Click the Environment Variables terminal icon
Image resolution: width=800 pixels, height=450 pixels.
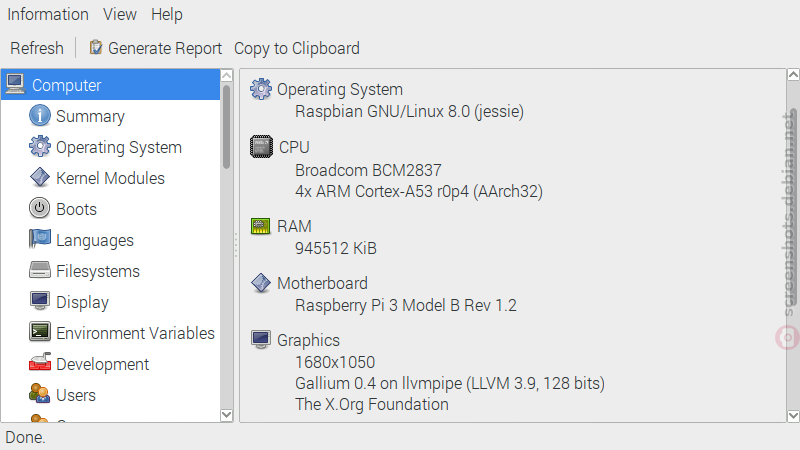[x=40, y=332]
